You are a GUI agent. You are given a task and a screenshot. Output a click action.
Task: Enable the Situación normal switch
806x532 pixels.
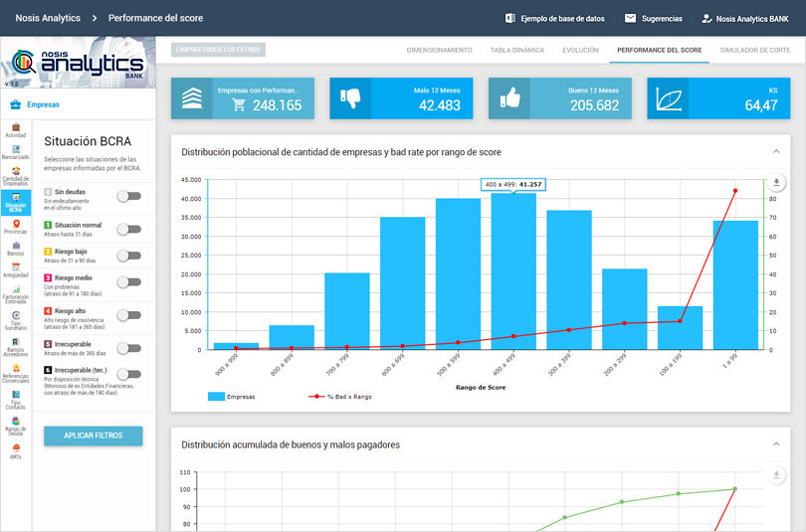pyautogui.click(x=129, y=229)
